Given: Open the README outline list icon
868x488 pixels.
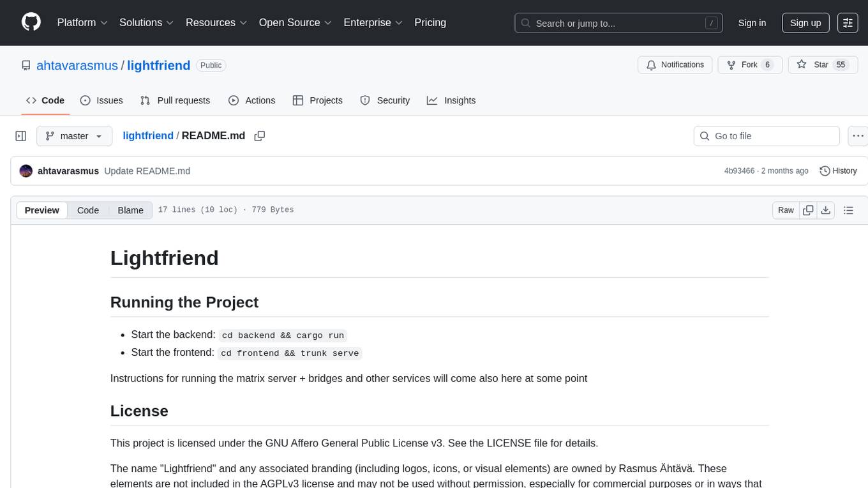Looking at the screenshot, I should click(848, 210).
